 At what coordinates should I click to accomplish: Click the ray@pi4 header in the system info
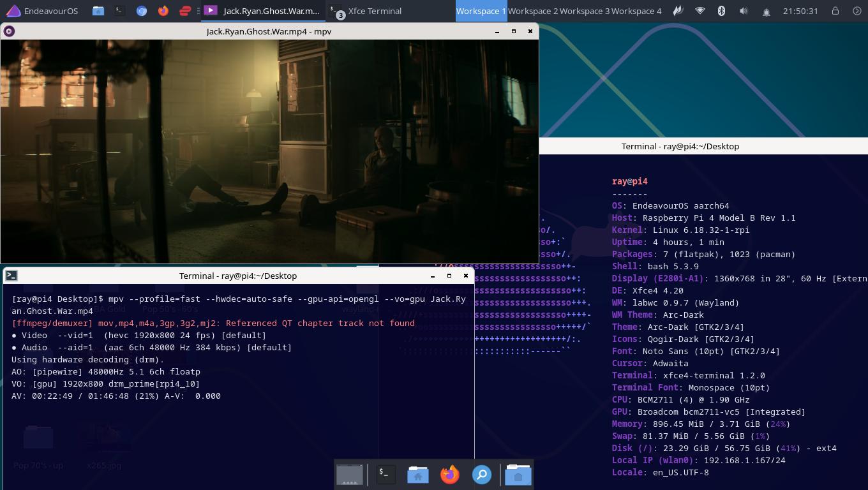(x=630, y=181)
